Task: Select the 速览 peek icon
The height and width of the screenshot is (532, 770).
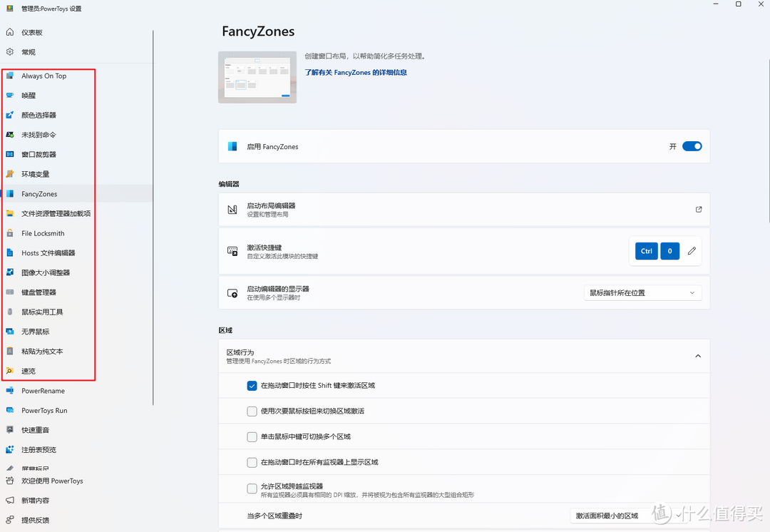Action: coord(10,371)
